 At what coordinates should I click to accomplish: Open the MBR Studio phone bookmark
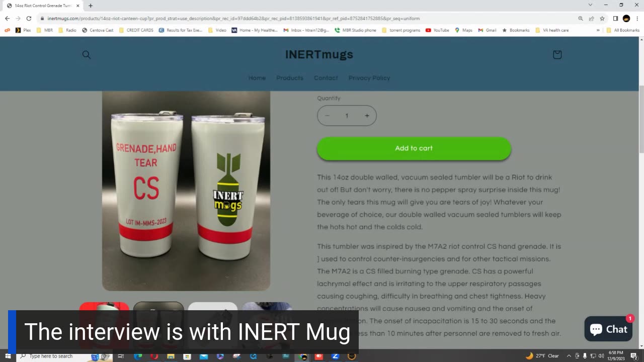pos(355,30)
